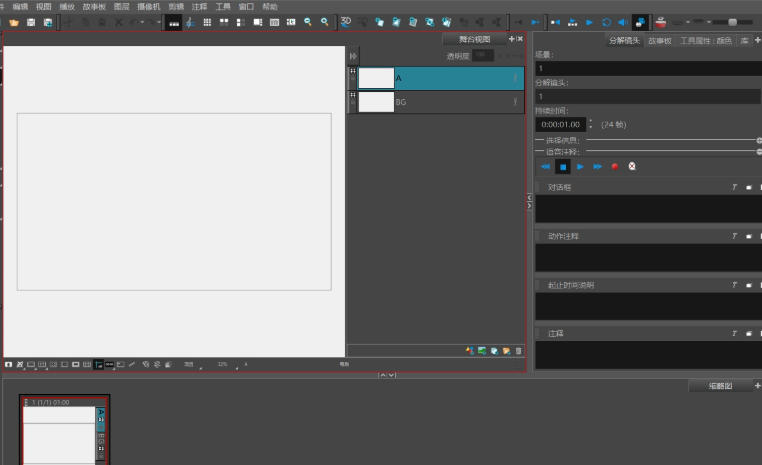Click the blue stop button

(x=562, y=166)
